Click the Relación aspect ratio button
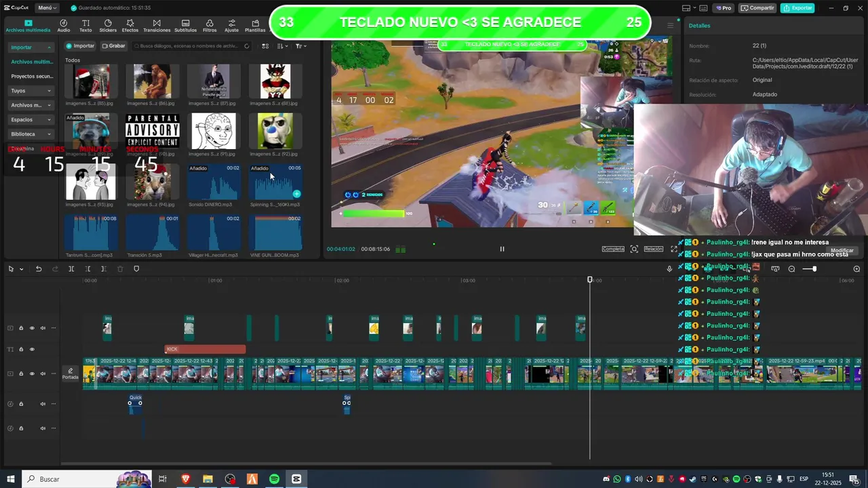868x488 pixels. pos(654,249)
